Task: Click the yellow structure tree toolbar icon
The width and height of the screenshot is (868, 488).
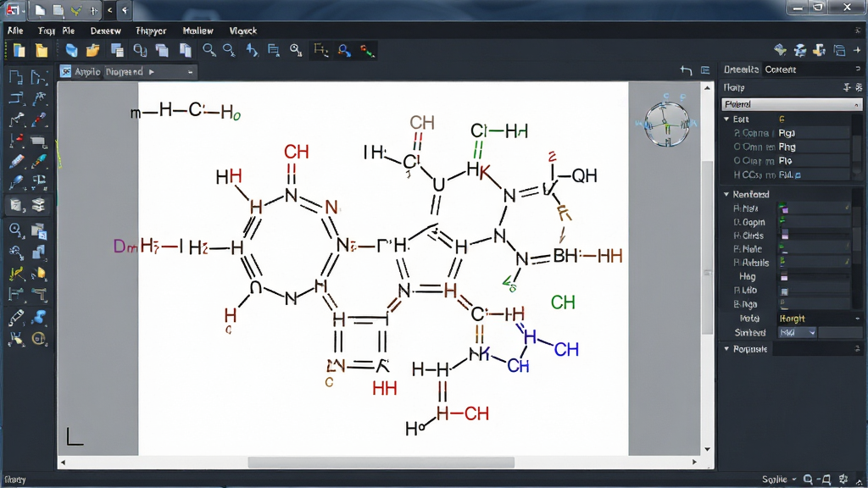Action: click(320, 51)
